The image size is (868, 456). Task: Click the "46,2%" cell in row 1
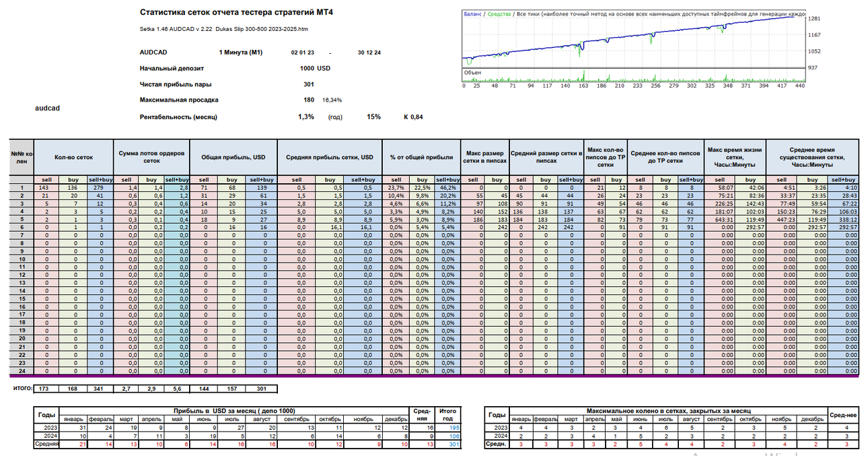tap(447, 188)
